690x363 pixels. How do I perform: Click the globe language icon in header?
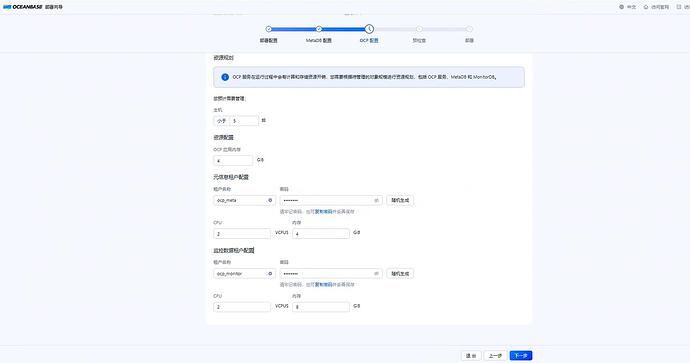[621, 7]
